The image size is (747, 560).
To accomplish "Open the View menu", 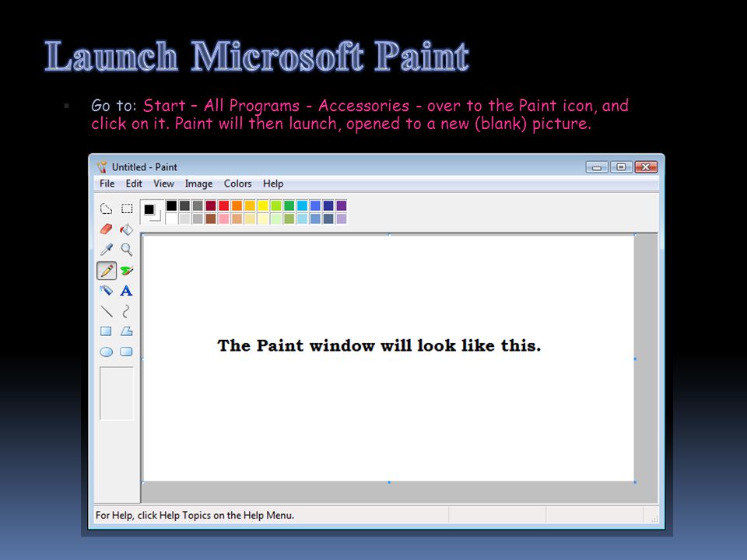I will [163, 184].
